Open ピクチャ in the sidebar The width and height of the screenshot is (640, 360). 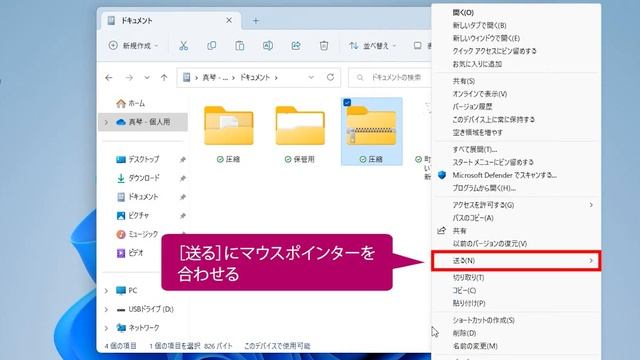coord(133,216)
